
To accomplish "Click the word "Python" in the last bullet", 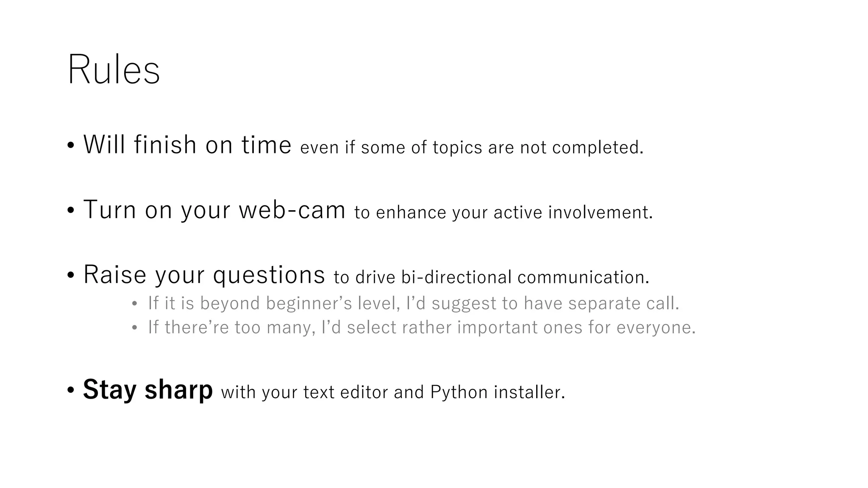I will click(x=459, y=392).
